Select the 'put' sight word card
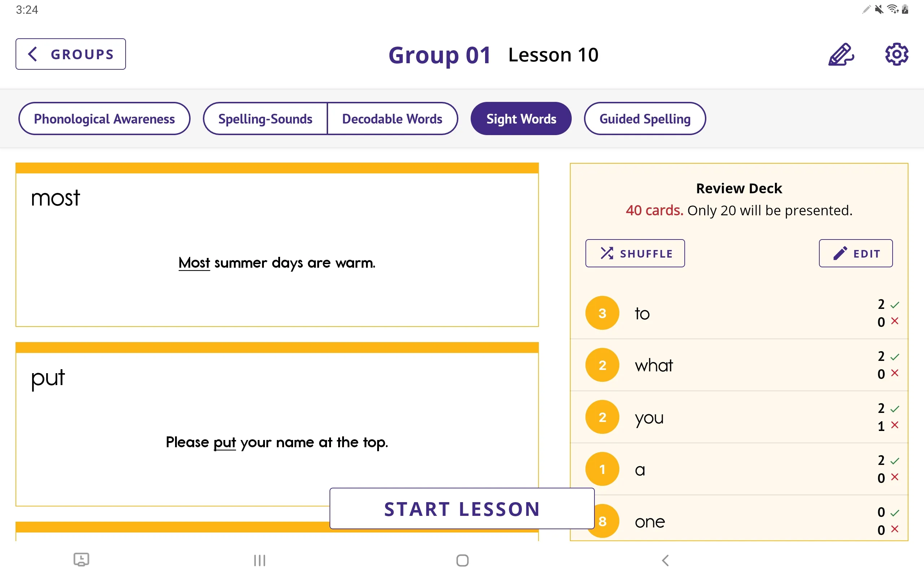The width and height of the screenshot is (924, 578). (x=277, y=424)
